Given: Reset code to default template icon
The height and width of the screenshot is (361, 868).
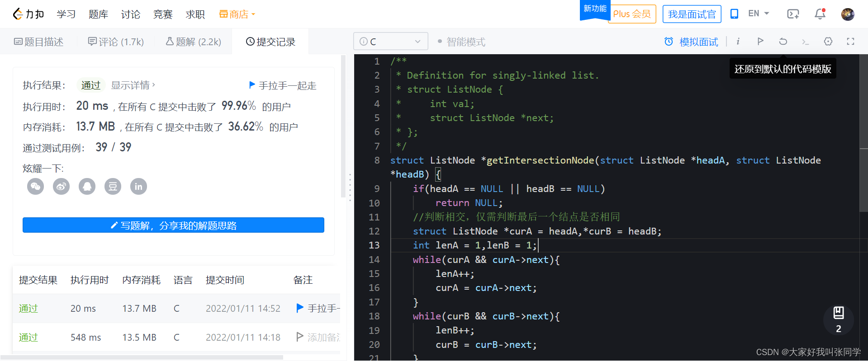Looking at the screenshot, I should coord(783,41).
